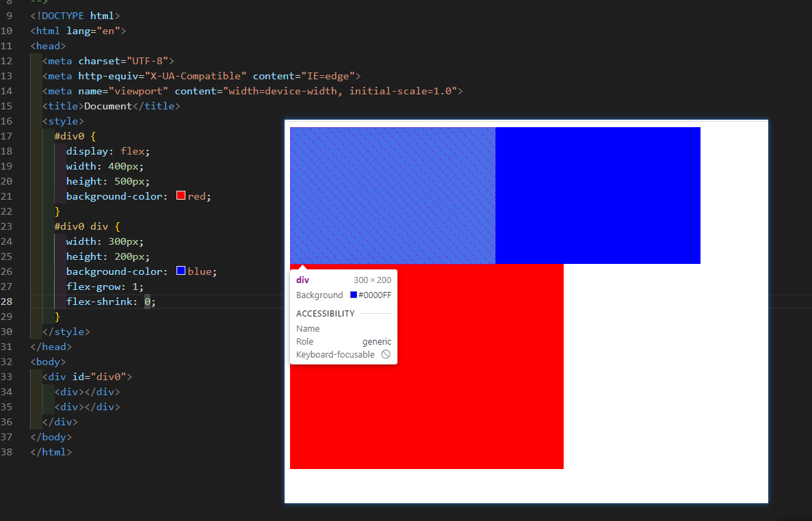812x521 pixels.
Task: Click the <div></div> on line 34
Action: (x=88, y=392)
